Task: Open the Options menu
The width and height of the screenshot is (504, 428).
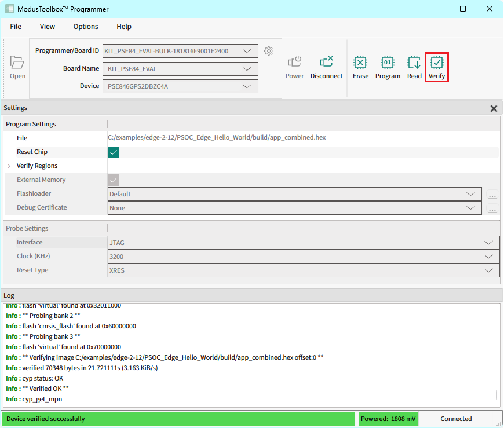Action: tap(86, 27)
